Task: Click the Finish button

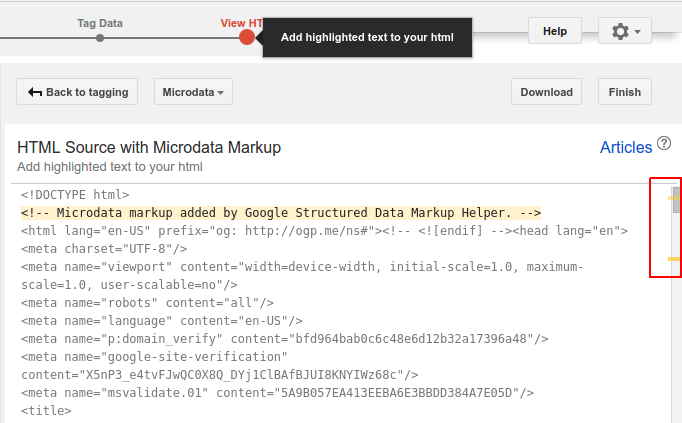Action: pyautogui.click(x=625, y=92)
